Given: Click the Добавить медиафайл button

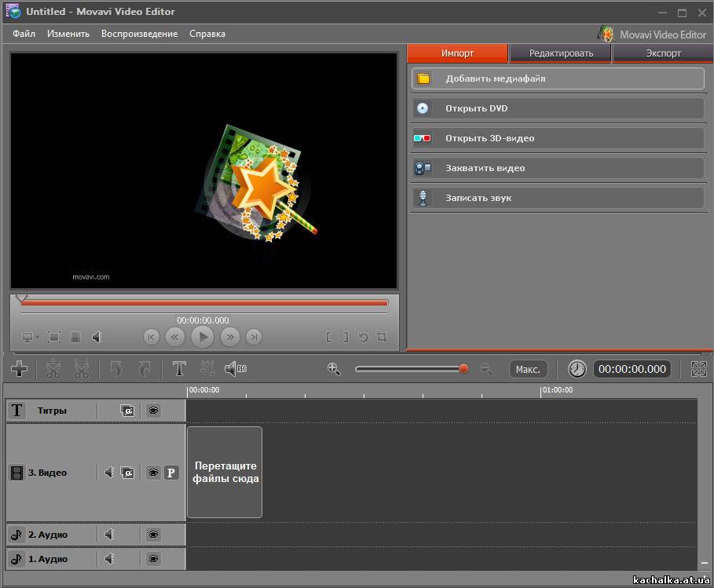Looking at the screenshot, I should (558, 79).
